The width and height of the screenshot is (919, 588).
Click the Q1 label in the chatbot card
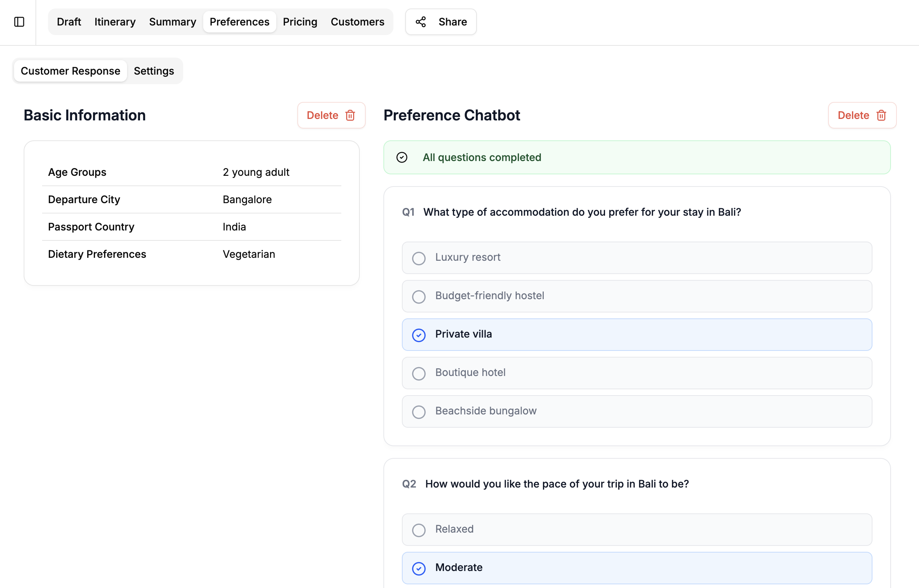pos(409,212)
